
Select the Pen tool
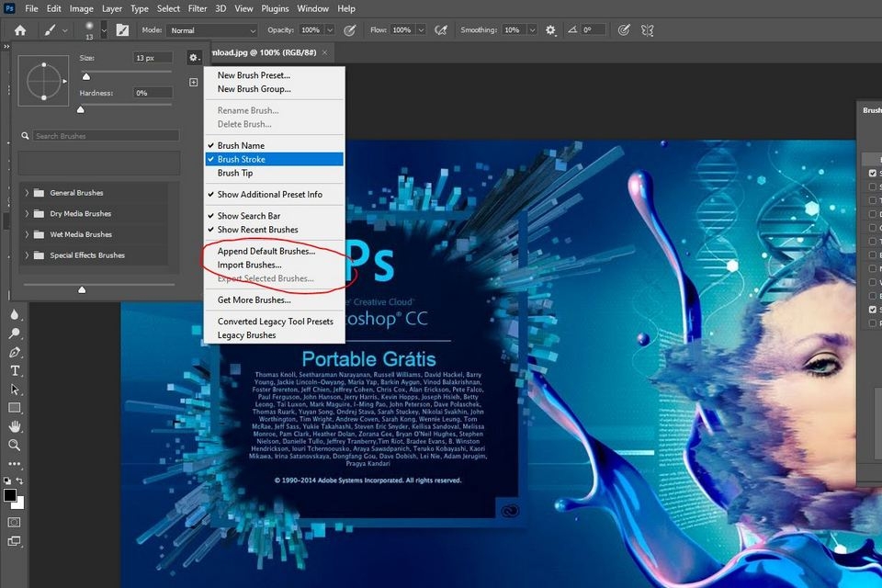tap(14, 350)
